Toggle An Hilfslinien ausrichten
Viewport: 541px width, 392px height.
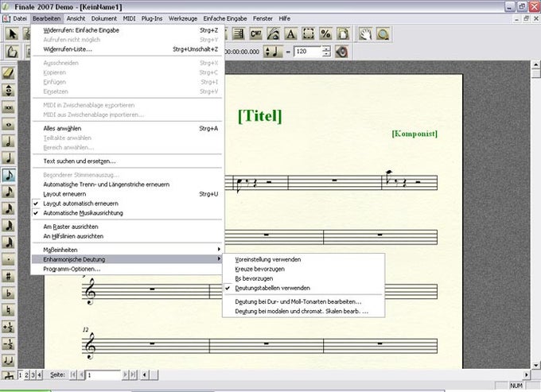(x=127, y=236)
